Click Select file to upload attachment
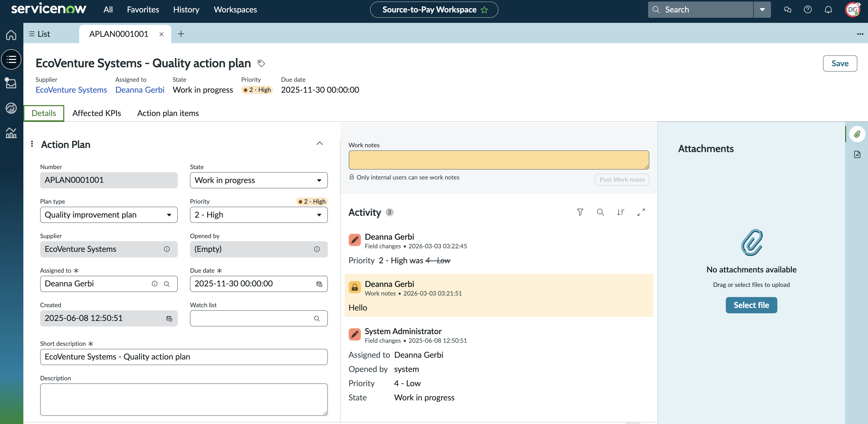 (751, 305)
